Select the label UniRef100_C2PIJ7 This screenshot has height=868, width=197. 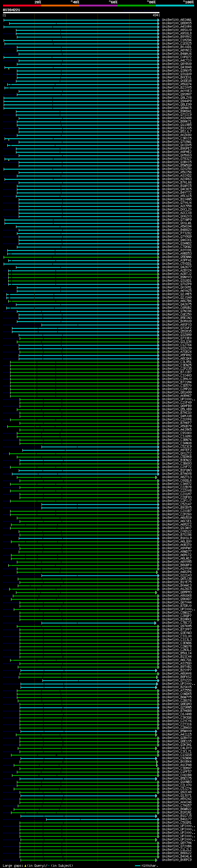pos(176,501)
